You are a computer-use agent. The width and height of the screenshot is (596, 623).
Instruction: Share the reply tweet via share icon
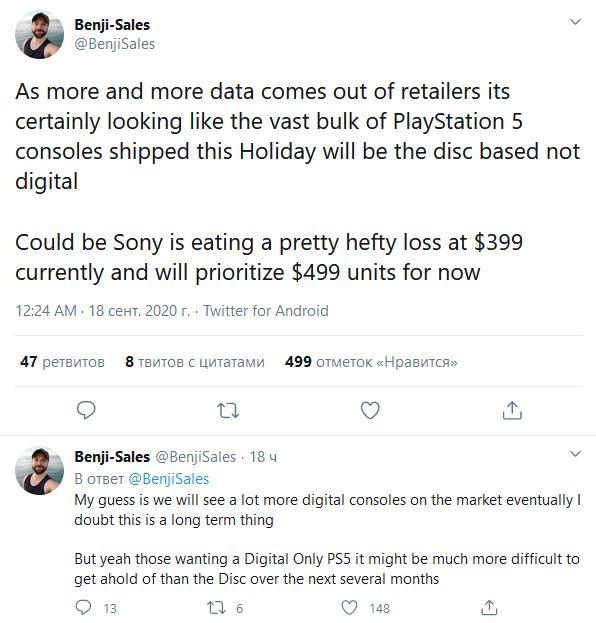[x=489, y=608]
